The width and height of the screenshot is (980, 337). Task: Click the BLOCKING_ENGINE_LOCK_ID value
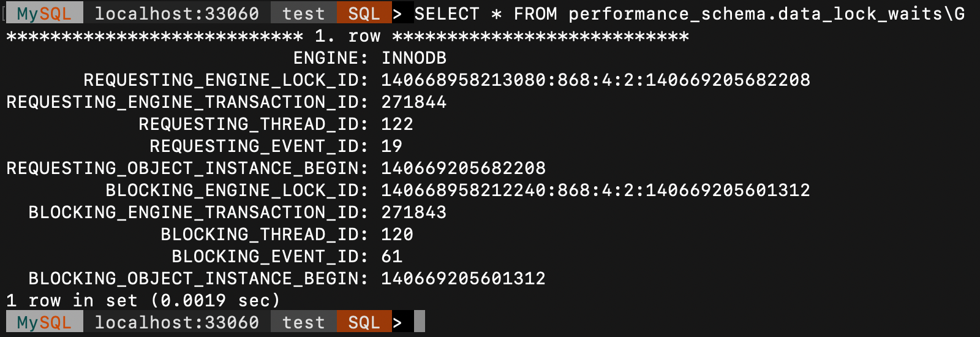point(595,191)
